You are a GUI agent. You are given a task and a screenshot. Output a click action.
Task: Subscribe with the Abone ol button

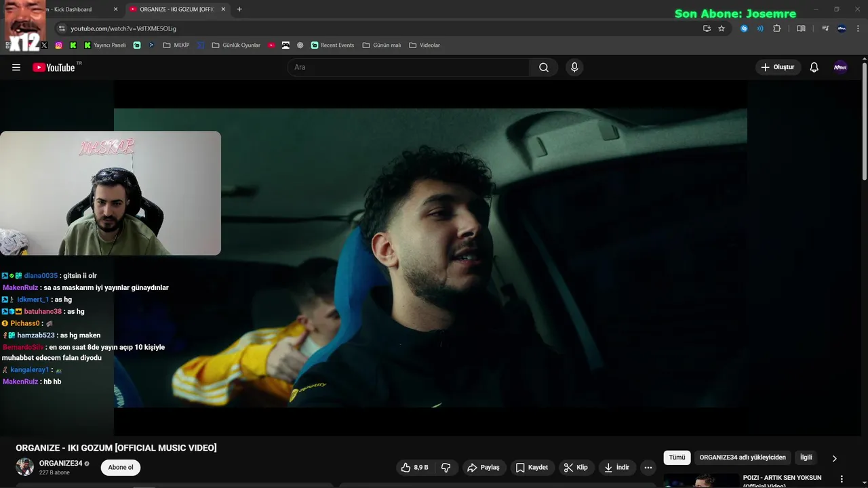pyautogui.click(x=121, y=468)
